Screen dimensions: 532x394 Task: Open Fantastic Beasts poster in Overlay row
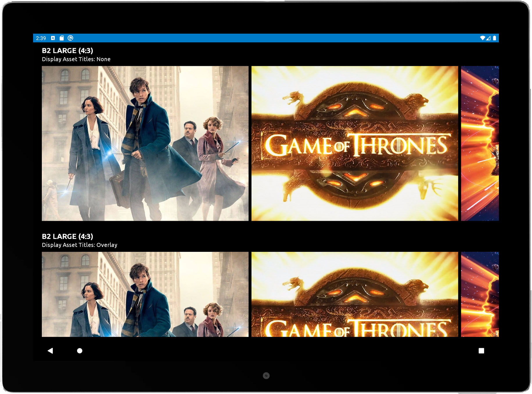pyautogui.click(x=145, y=294)
